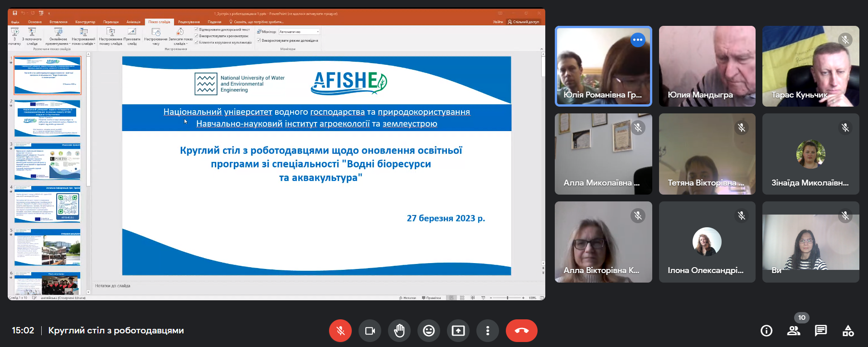Click Нотатки in the PowerPoint status bar
This screenshot has height=347, width=868.
(x=407, y=298)
